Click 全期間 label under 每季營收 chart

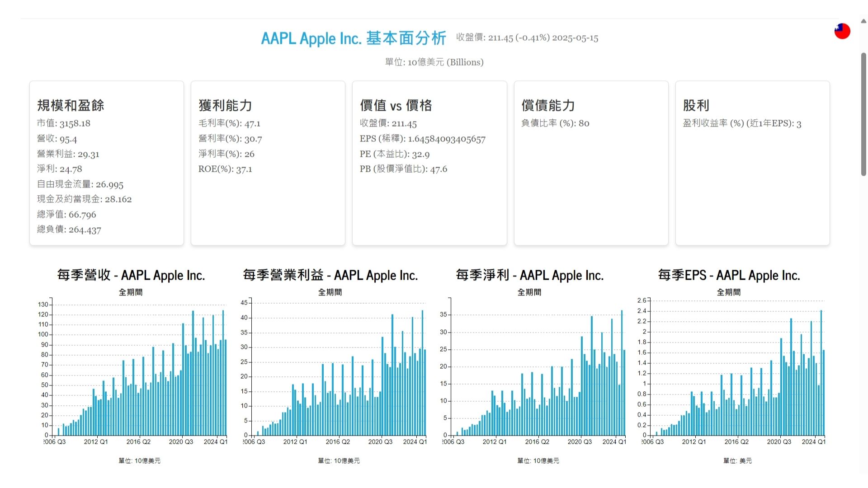(x=131, y=292)
